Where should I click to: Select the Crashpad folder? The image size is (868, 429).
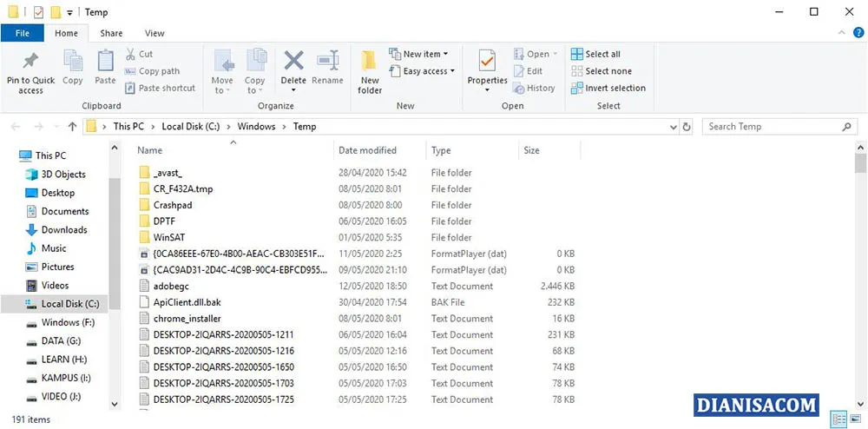point(165,205)
